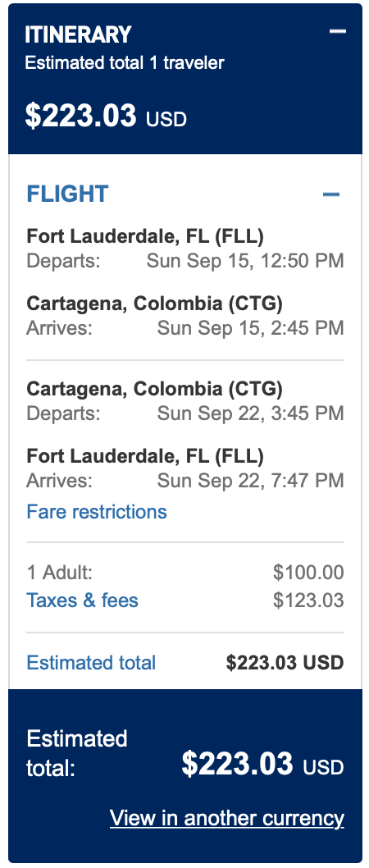Click the FLIGHT section heading
The height and width of the screenshot is (868, 369).
tap(67, 194)
